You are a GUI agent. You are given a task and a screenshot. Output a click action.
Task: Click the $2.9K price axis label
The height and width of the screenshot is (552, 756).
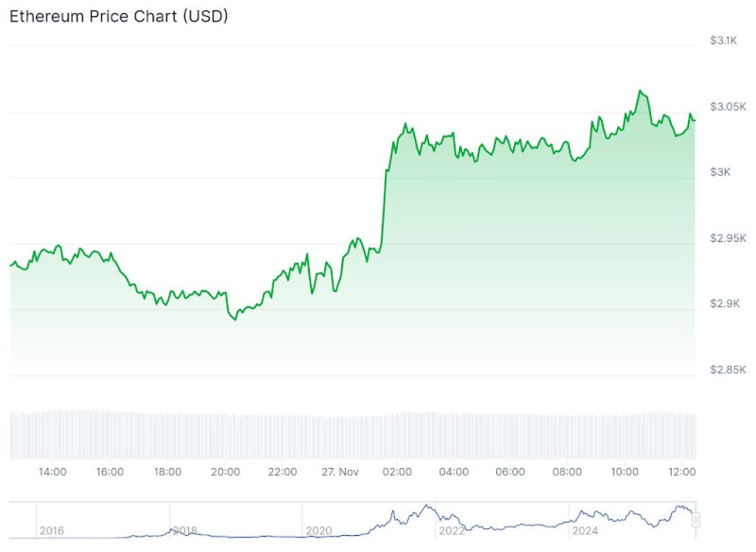coord(722,303)
